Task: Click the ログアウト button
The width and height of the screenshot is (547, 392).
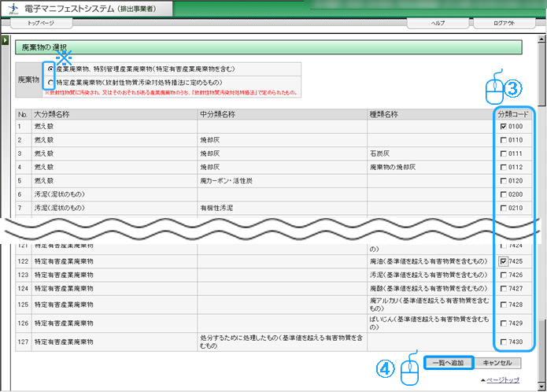Action: (x=504, y=23)
